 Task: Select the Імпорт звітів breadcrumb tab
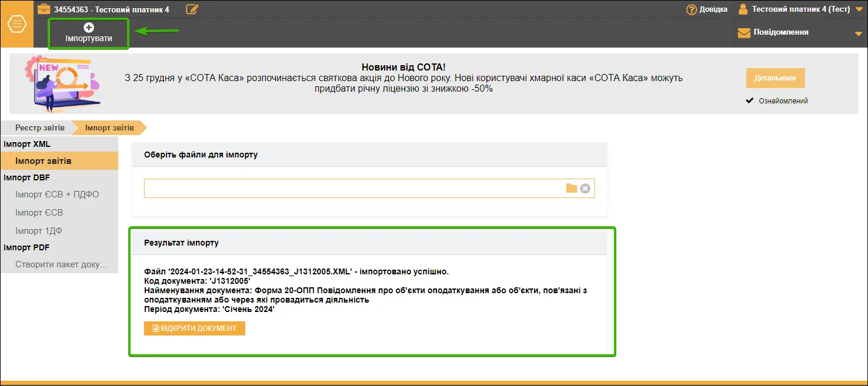[109, 127]
